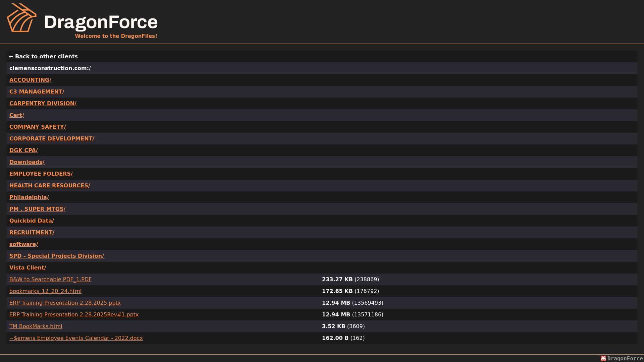644x362 pixels.
Task: Open the PM . SUPER MTGS folder
Action: (37, 209)
